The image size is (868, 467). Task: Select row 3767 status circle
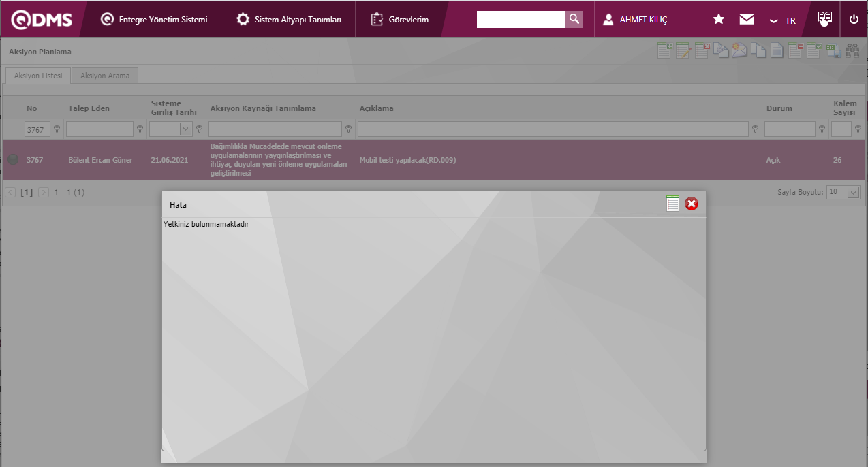[13, 160]
